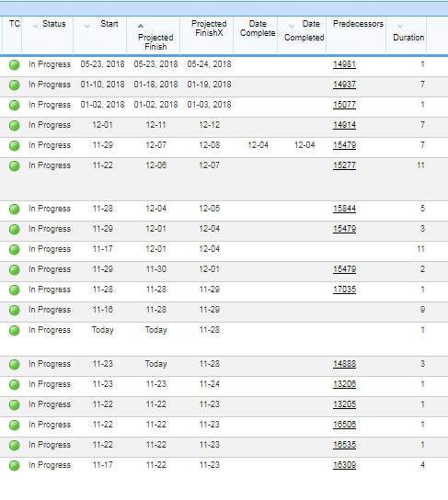
Task: Click green indicator in row with predecessor 15277
Action: [15, 166]
